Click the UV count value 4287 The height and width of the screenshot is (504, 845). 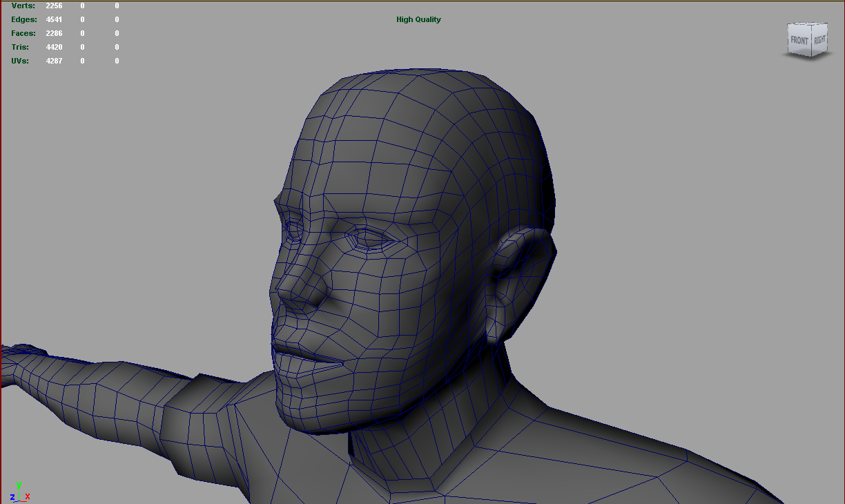coord(54,61)
